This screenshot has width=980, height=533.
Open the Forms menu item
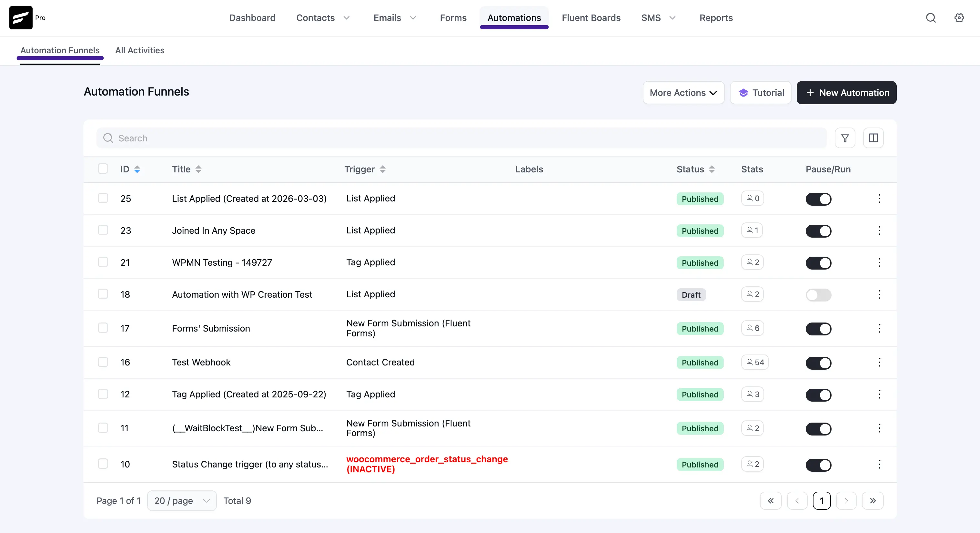[453, 18]
